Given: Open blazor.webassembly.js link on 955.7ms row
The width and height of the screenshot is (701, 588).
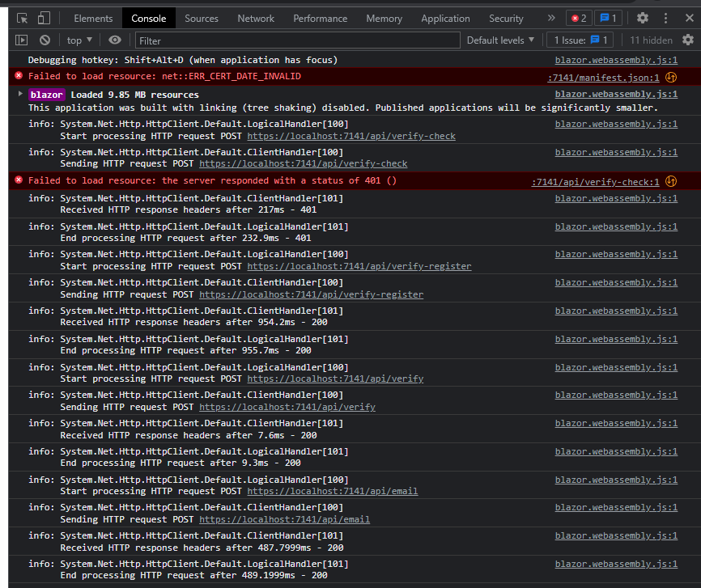Looking at the screenshot, I should (616, 339).
